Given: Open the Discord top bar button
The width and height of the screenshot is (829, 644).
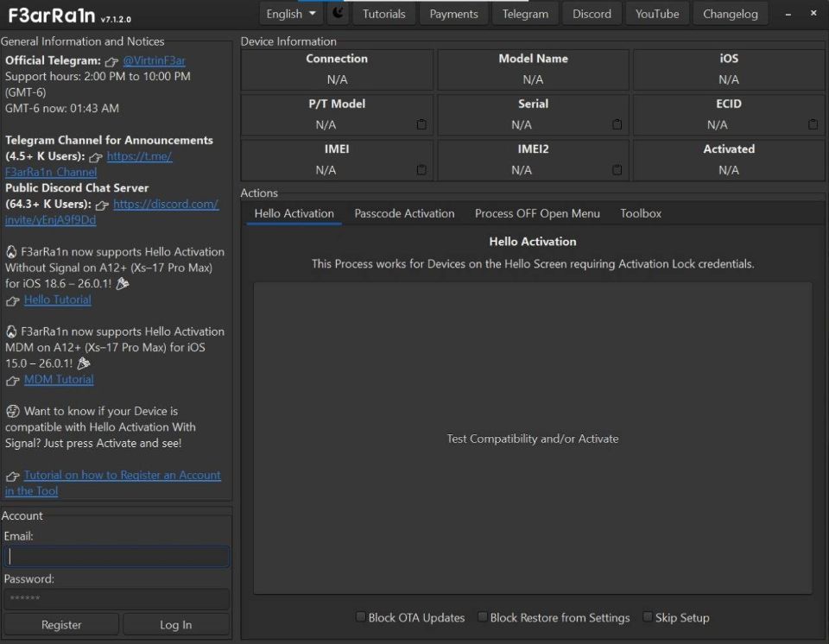Looking at the screenshot, I should click(x=592, y=14).
